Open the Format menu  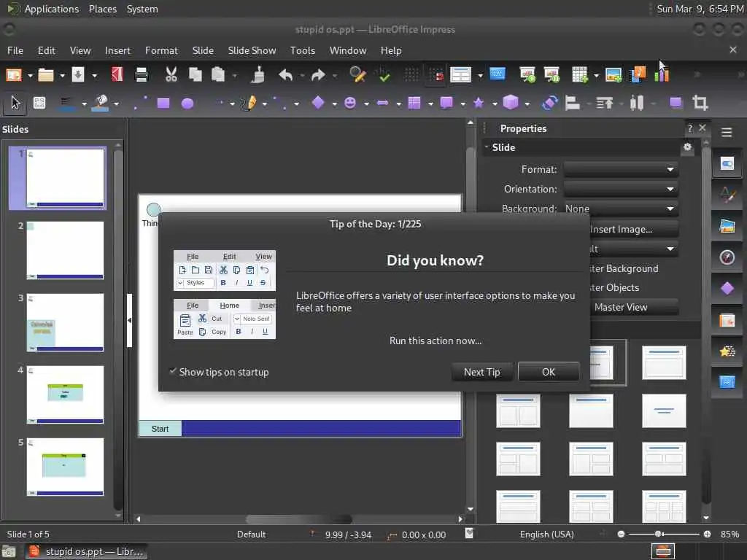pyautogui.click(x=161, y=50)
